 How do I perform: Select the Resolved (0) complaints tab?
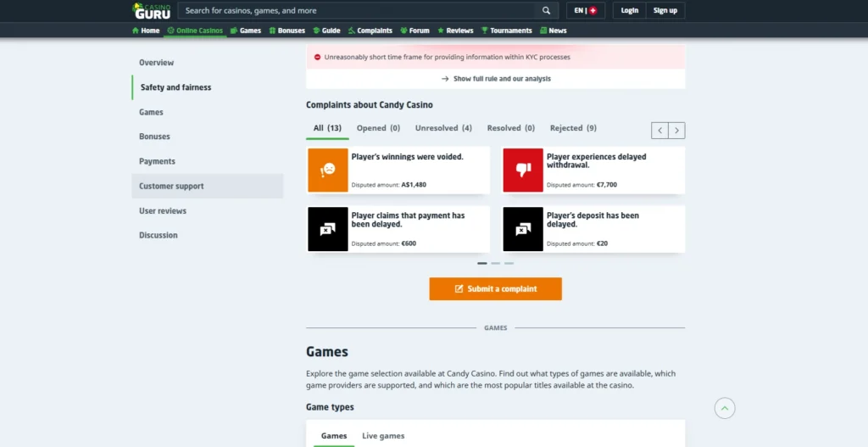click(511, 128)
